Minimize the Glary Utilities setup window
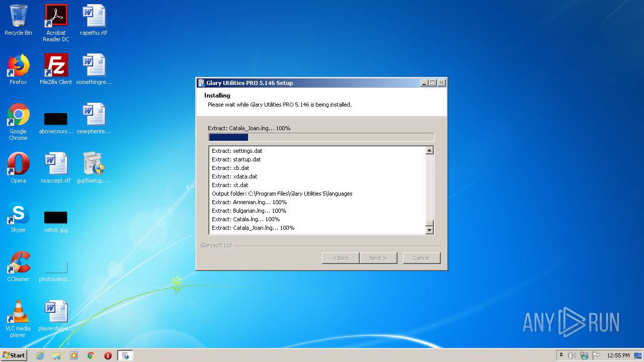 point(424,83)
